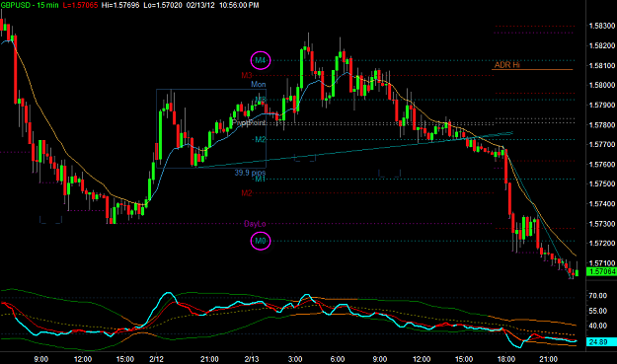Click 1.57500 on the price axis
The width and height of the screenshot is (617, 364).
[601, 183]
